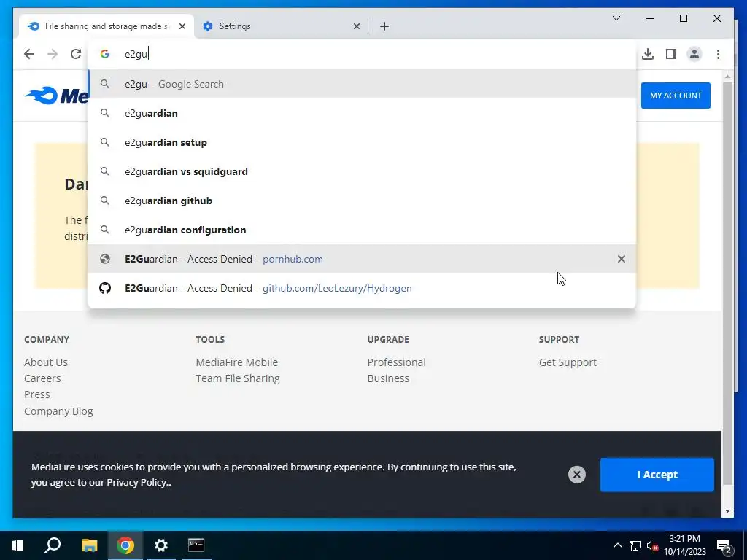Click the muted volume icon in the tray
The image size is (747, 560).
(652, 545)
